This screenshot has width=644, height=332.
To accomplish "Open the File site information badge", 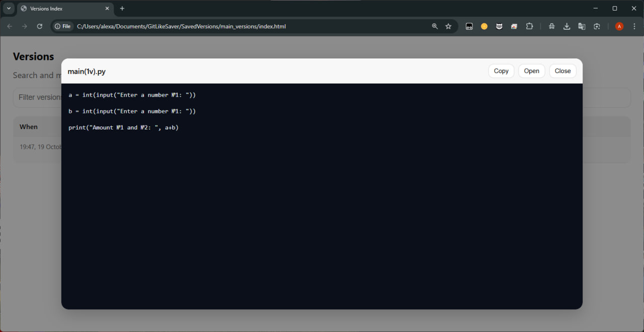I will [62, 26].
